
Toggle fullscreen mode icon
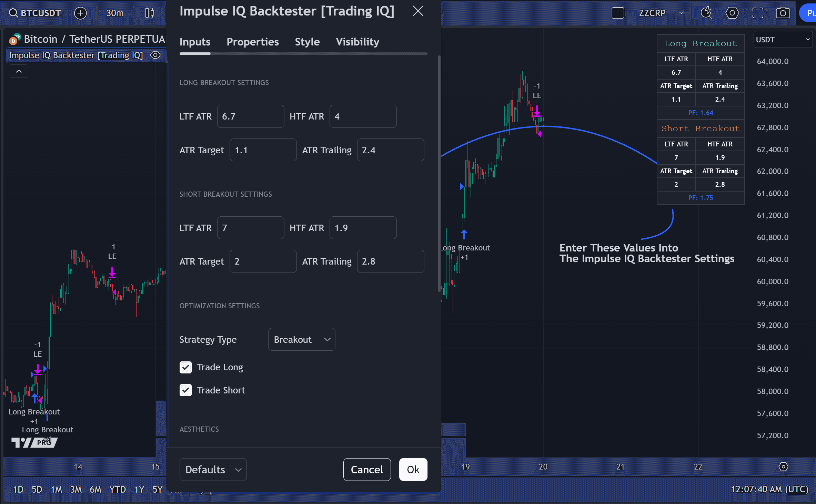pos(757,13)
